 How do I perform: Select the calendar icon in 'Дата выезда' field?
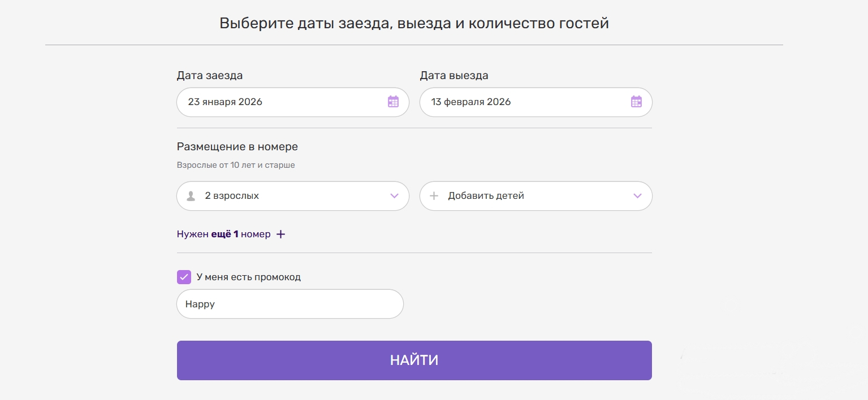coord(636,102)
